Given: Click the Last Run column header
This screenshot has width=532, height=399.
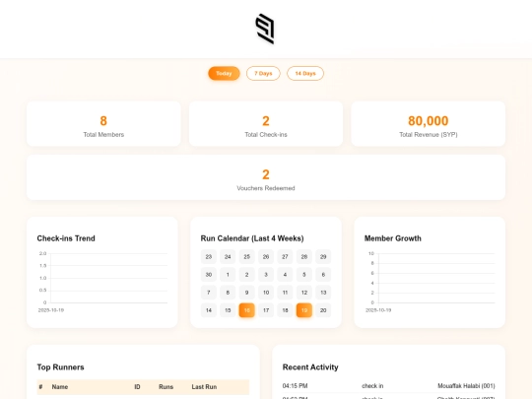Looking at the screenshot, I should pyautogui.click(x=204, y=387).
